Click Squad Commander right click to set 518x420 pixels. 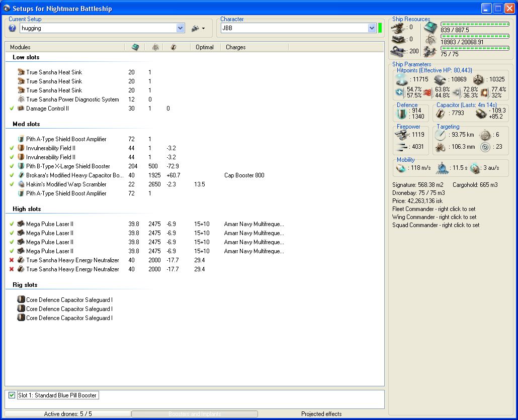tap(436, 225)
